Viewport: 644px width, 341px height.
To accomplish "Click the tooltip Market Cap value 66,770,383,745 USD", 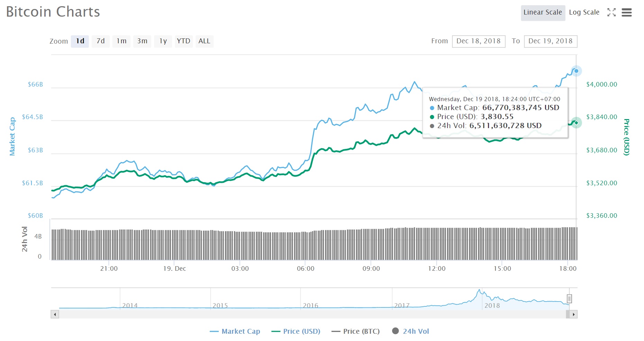I will tap(521, 108).
